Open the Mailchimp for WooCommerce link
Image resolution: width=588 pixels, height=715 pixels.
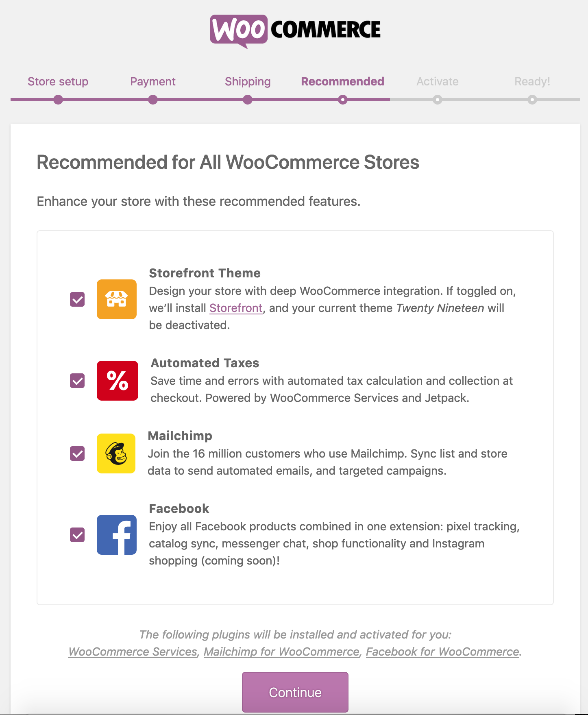[282, 652]
